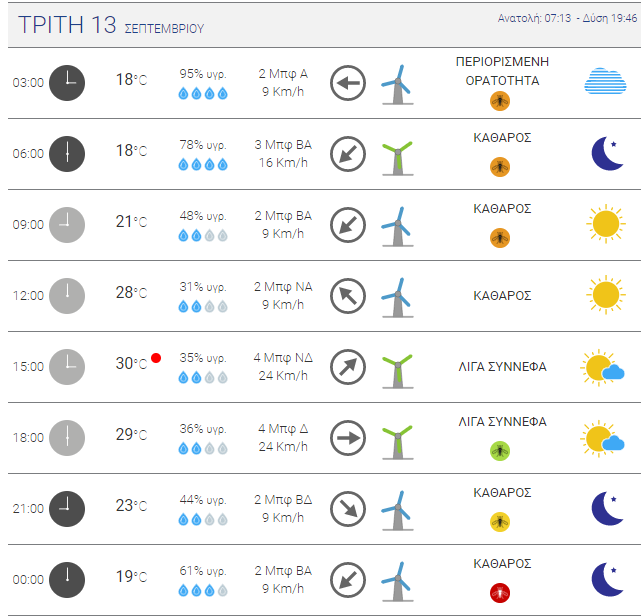This screenshot has width=641, height=616.
Task: Click the blue wind turbine at 00:00
Action: tap(397, 582)
